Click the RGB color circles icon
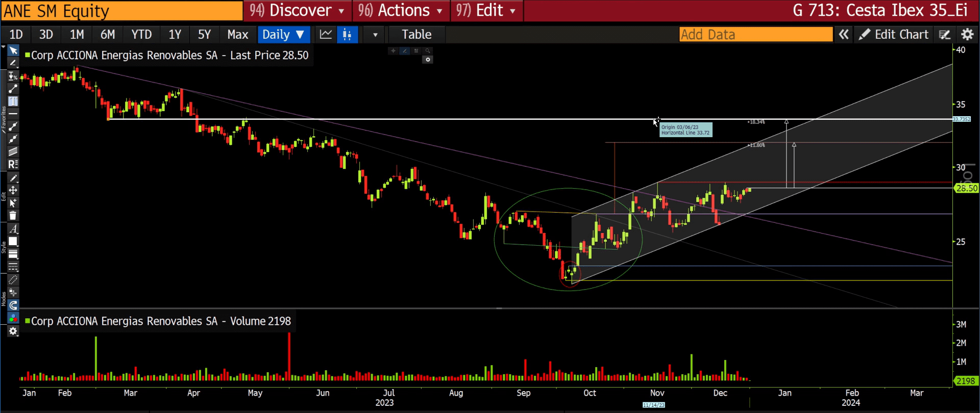 (13, 318)
